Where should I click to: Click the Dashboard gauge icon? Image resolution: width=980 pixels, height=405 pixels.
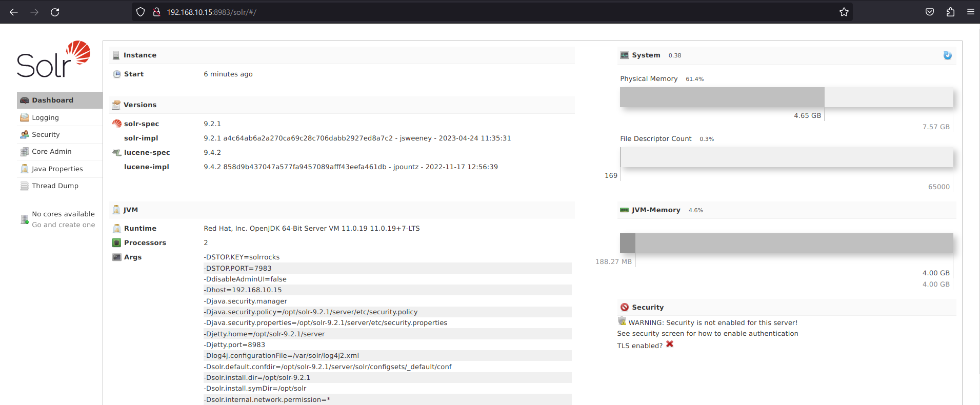click(25, 100)
